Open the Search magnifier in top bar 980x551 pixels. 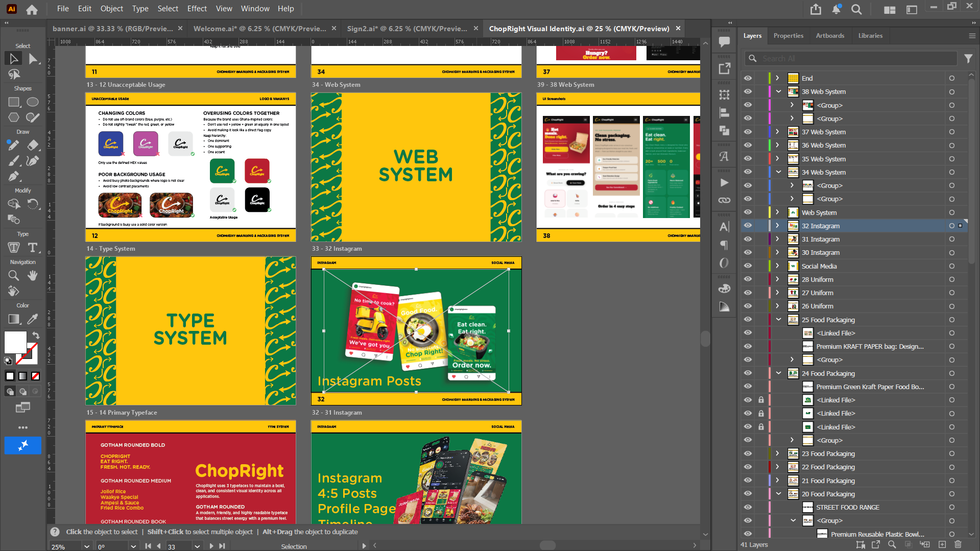pos(856,9)
